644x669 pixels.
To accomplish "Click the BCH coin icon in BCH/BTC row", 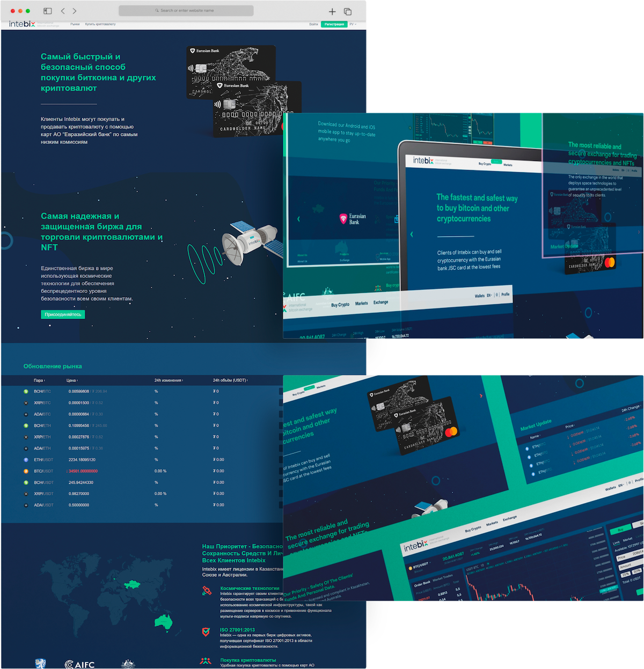I will pyautogui.click(x=26, y=392).
